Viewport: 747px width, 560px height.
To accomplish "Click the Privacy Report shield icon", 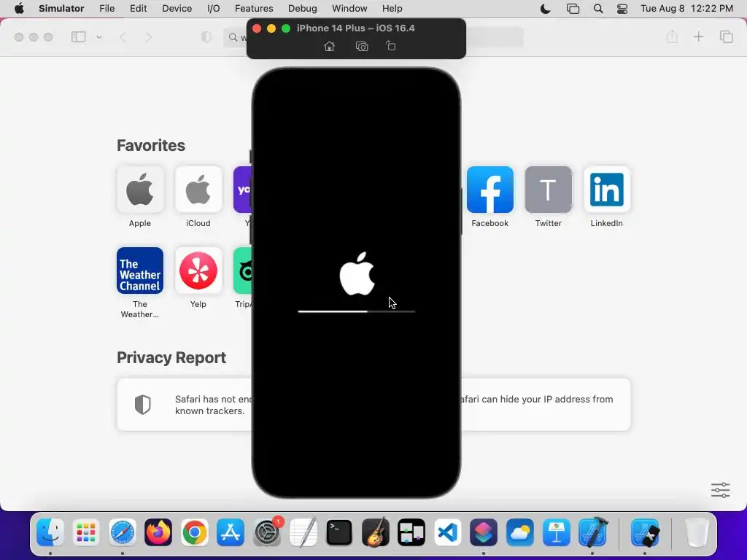I will click(142, 405).
